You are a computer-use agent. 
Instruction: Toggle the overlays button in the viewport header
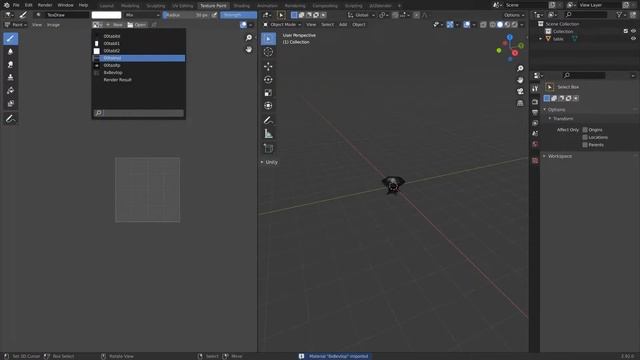click(467, 25)
